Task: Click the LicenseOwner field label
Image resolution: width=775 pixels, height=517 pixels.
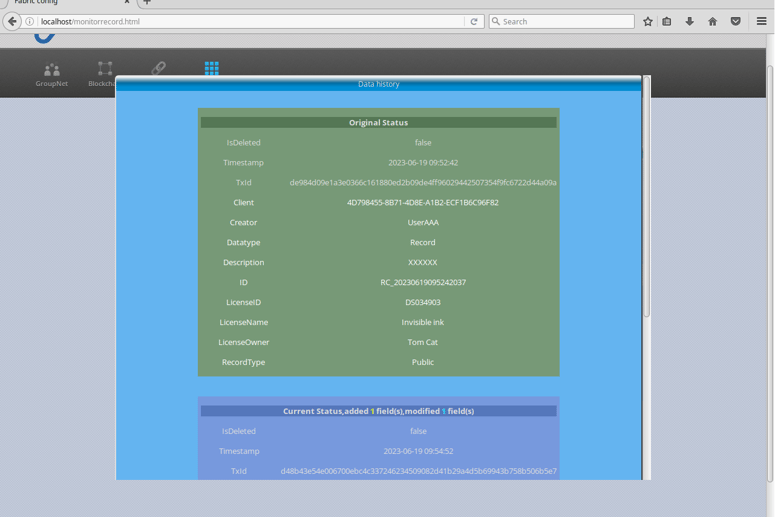Action: pos(244,342)
